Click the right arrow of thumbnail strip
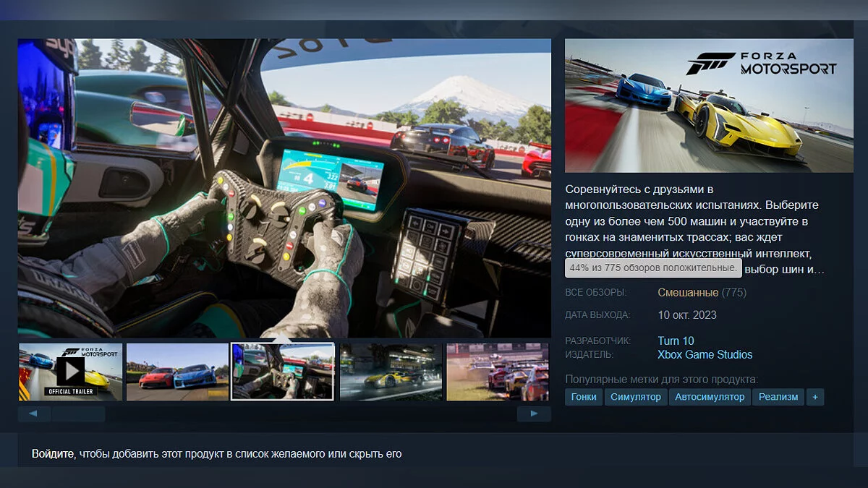 tap(534, 414)
